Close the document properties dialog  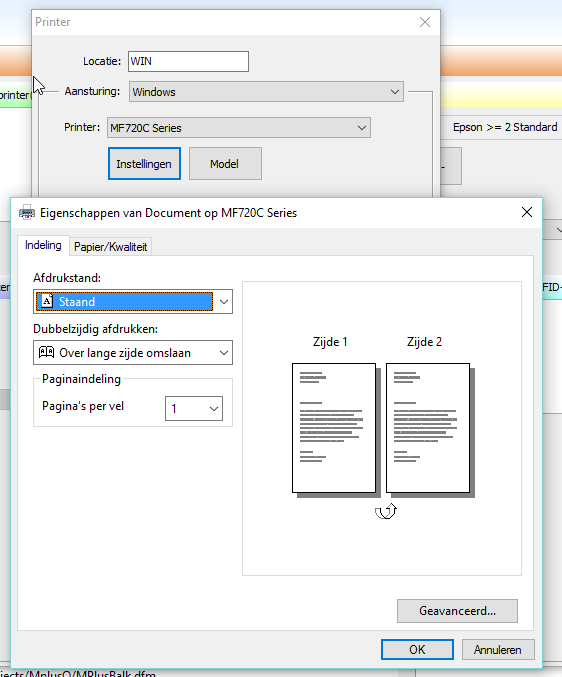tap(527, 212)
